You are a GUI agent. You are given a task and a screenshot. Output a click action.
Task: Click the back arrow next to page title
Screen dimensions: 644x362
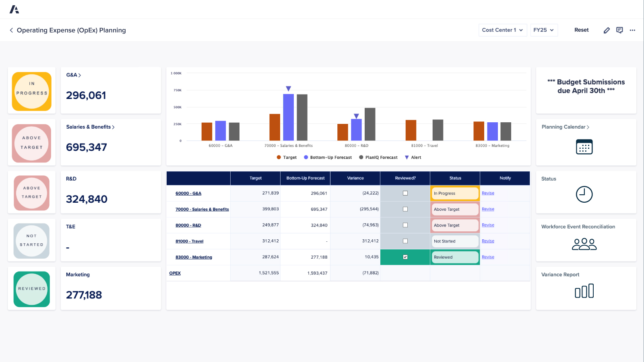click(x=11, y=30)
